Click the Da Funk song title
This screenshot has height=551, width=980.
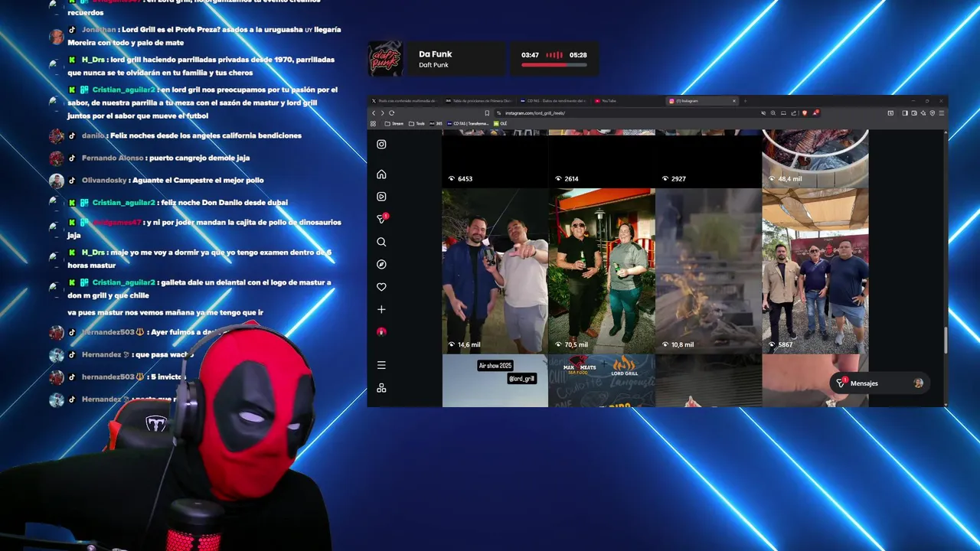pyautogui.click(x=436, y=54)
